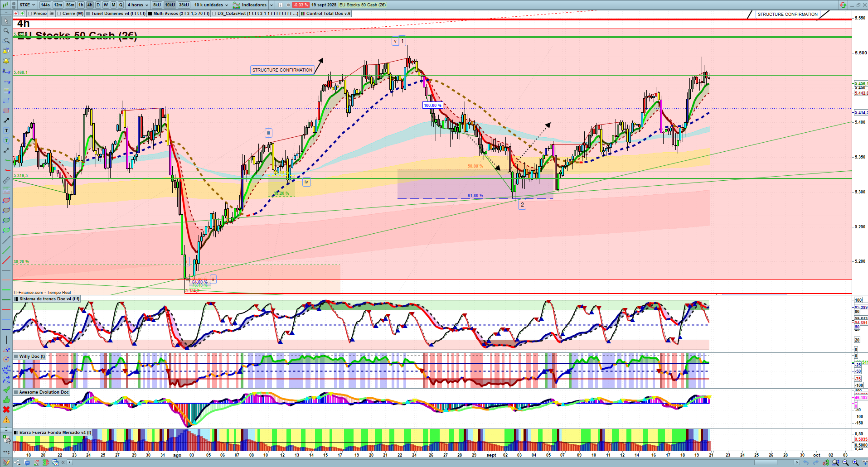Click the green thumbs-up icon

(6, 400)
